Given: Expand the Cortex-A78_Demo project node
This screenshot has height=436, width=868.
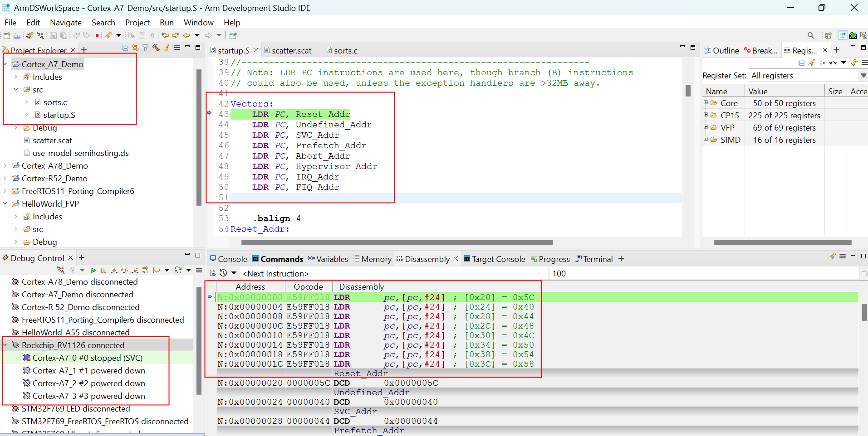Looking at the screenshot, I should 5,166.
